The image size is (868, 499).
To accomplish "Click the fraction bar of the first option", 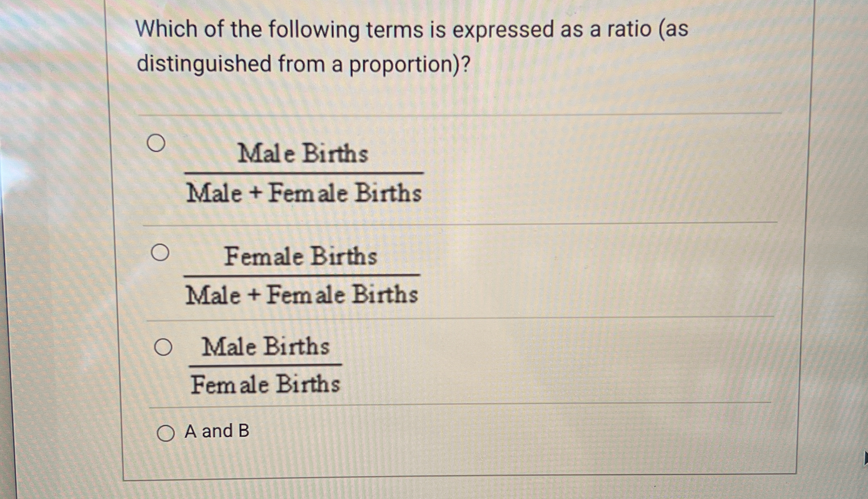I will tap(304, 173).
